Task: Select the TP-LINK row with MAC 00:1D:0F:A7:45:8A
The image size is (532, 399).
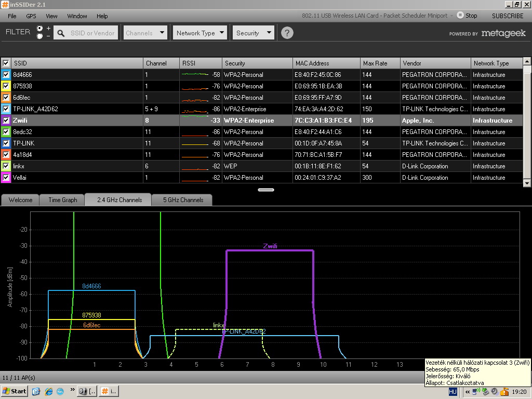Action: tap(262, 143)
